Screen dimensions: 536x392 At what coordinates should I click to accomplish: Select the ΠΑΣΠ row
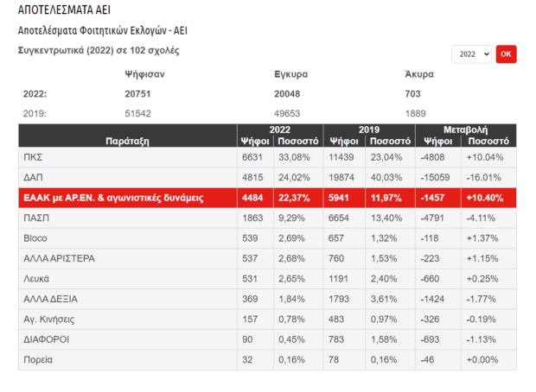coord(267,218)
